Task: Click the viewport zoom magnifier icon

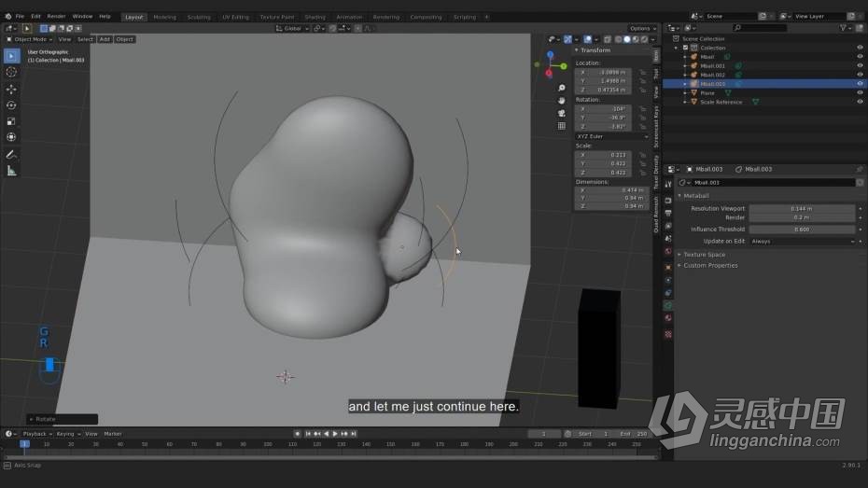Action: [x=562, y=88]
